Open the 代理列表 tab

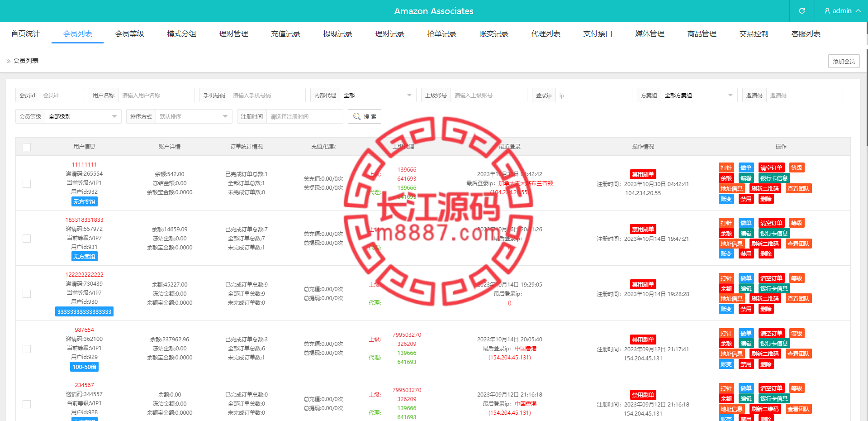[x=545, y=34]
